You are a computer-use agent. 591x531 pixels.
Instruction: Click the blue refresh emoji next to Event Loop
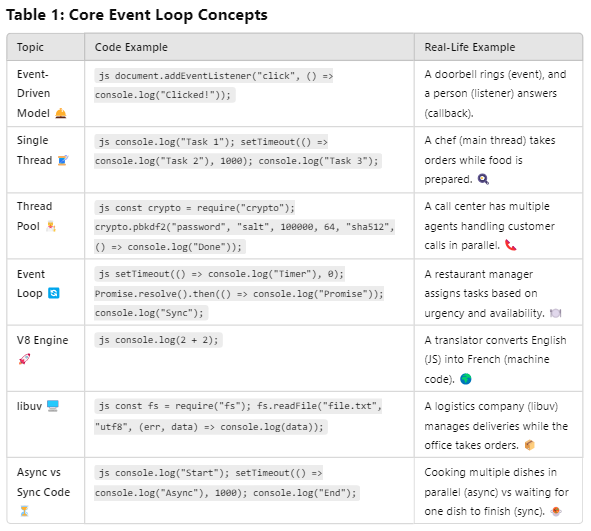click(54, 293)
